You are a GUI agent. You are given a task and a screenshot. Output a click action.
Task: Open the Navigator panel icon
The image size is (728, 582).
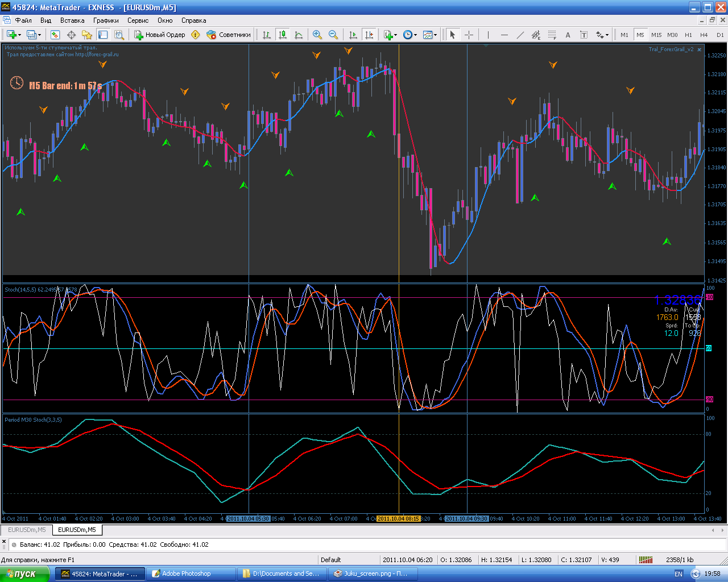coord(87,35)
